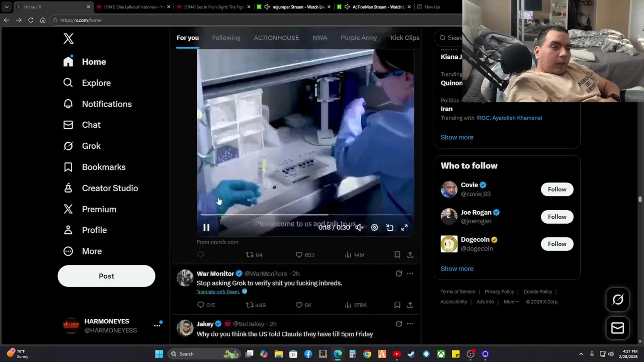Switch to the Kick Clips tab
The width and height of the screenshot is (644, 362).
click(x=405, y=38)
